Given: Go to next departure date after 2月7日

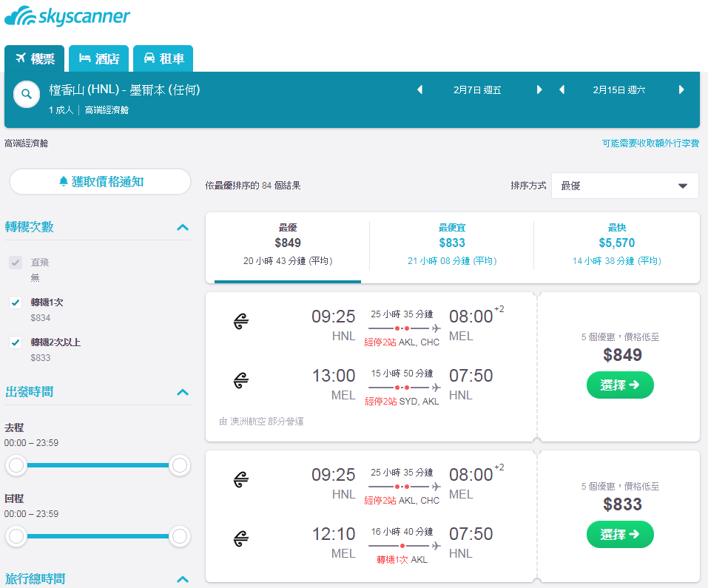Looking at the screenshot, I should point(539,89).
